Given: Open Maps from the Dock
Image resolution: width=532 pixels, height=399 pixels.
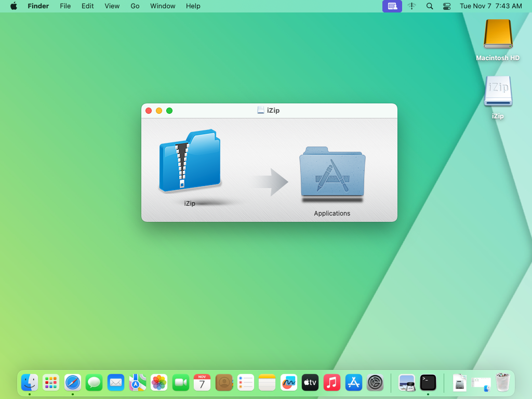Looking at the screenshot, I should tap(137, 383).
